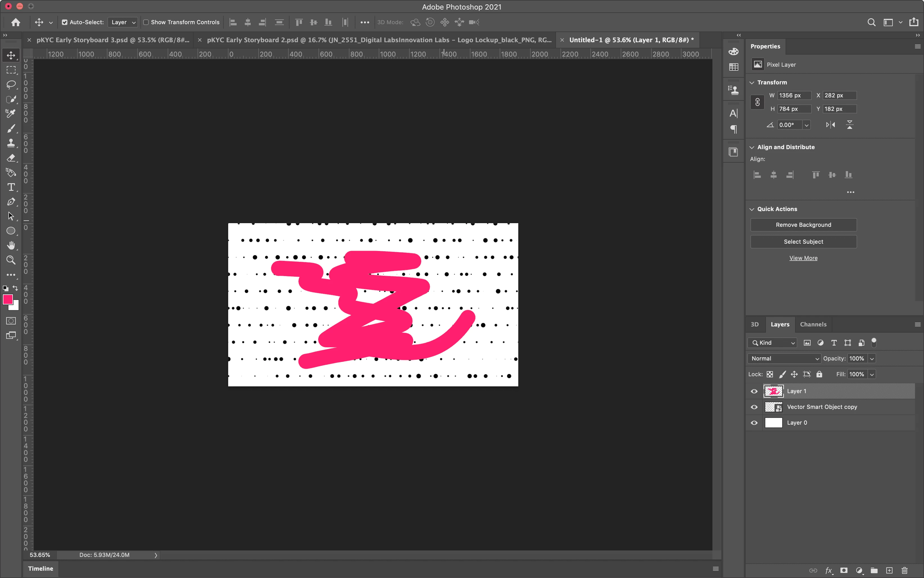Switch to pKYC Early Storyboard 3.psd tab

click(113, 40)
